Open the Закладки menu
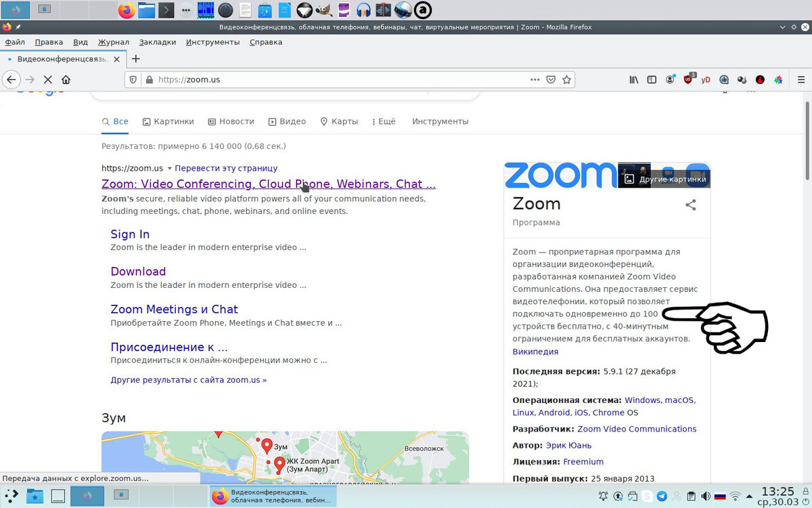The height and width of the screenshot is (508, 812). (158, 42)
